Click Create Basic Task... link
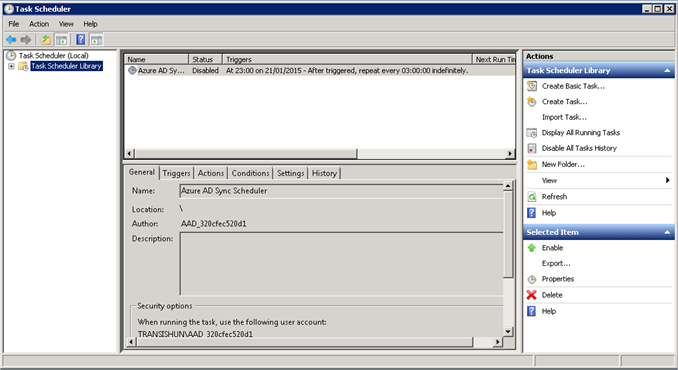This screenshot has height=370, width=678. click(573, 86)
